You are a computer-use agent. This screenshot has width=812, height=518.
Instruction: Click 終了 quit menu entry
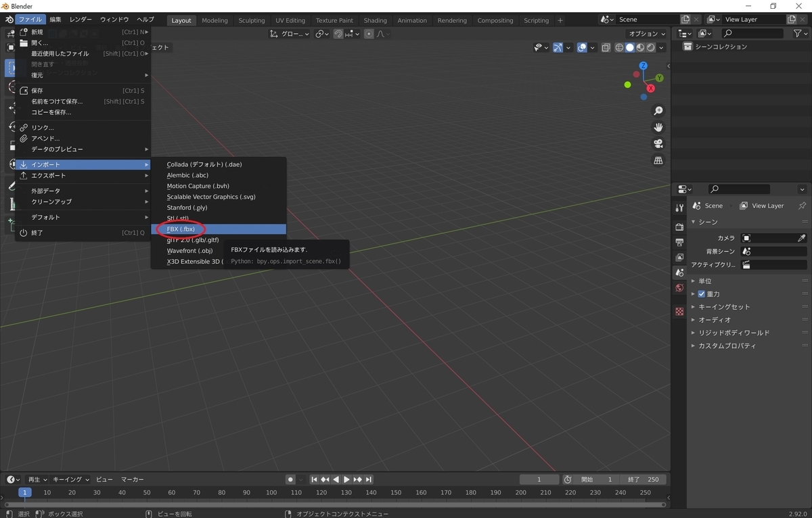(83, 233)
